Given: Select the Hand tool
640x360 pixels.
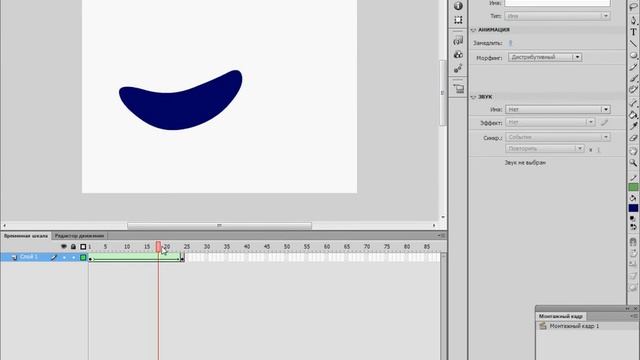Looking at the screenshot, I should pyautogui.click(x=633, y=151).
